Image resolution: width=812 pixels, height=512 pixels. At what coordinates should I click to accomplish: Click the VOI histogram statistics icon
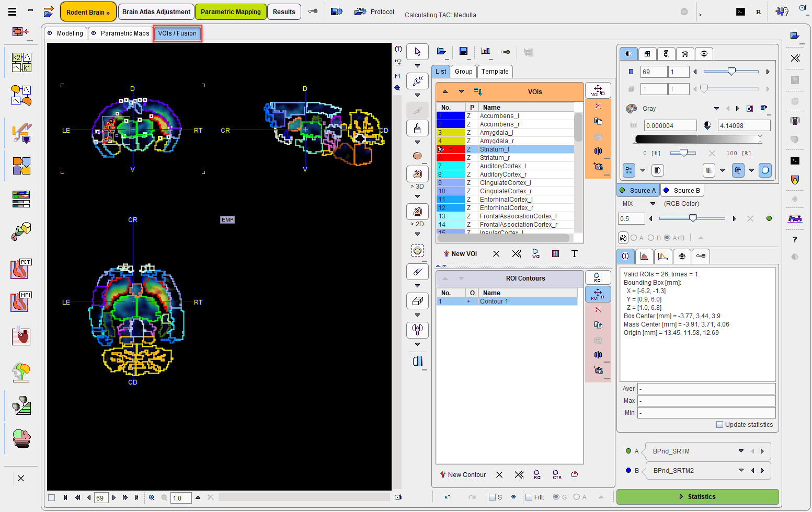click(486, 51)
